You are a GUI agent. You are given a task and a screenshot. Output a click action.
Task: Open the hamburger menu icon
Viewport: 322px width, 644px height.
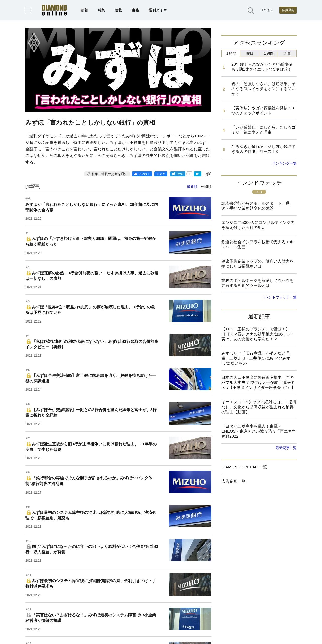(29, 10)
